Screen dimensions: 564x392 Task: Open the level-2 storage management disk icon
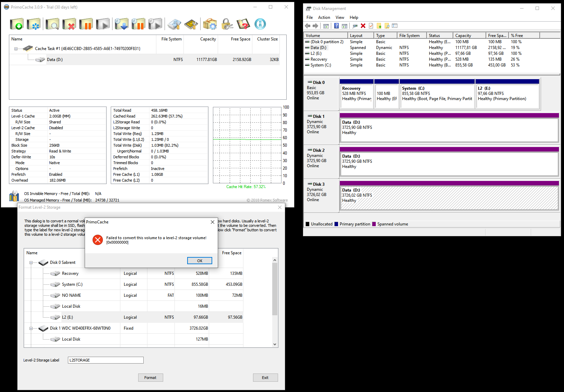click(174, 24)
